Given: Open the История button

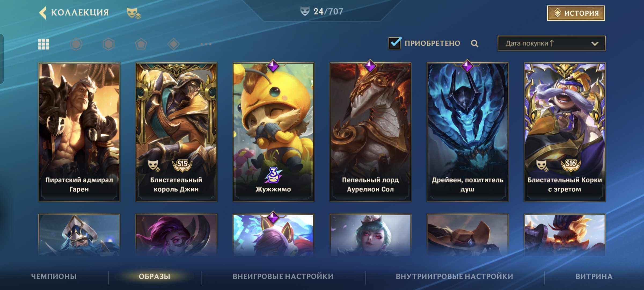Looking at the screenshot, I should click(x=576, y=13).
